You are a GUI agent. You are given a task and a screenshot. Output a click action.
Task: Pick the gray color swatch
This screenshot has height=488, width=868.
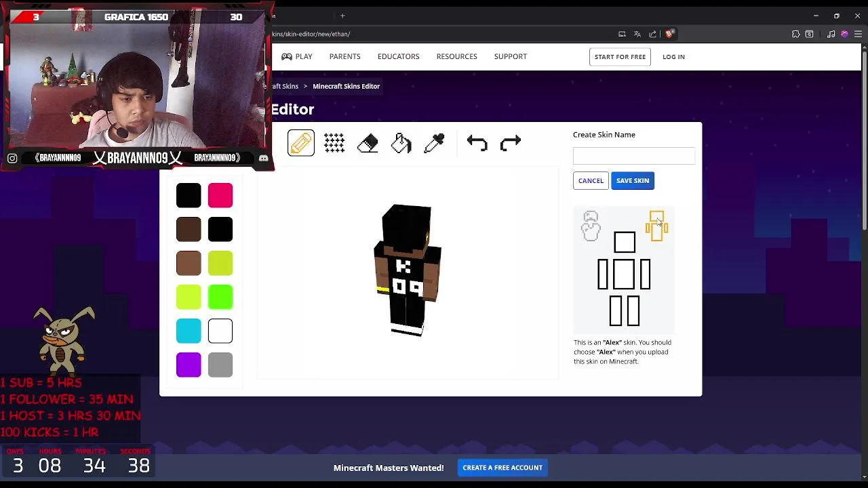pos(220,365)
